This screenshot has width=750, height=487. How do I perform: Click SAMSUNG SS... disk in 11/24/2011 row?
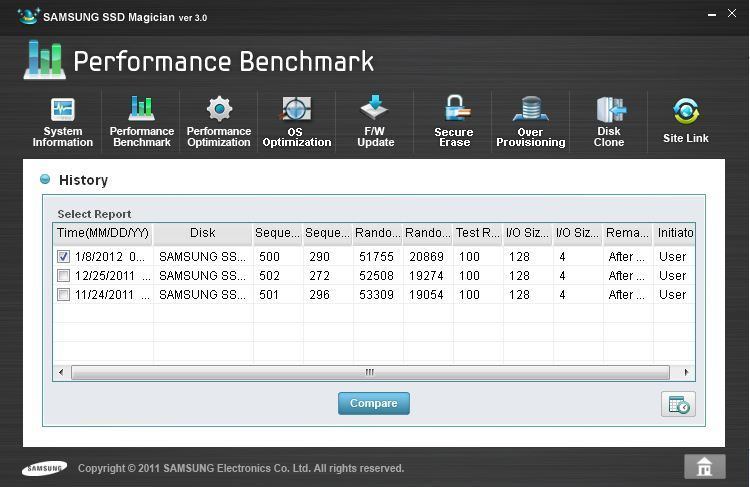point(202,295)
